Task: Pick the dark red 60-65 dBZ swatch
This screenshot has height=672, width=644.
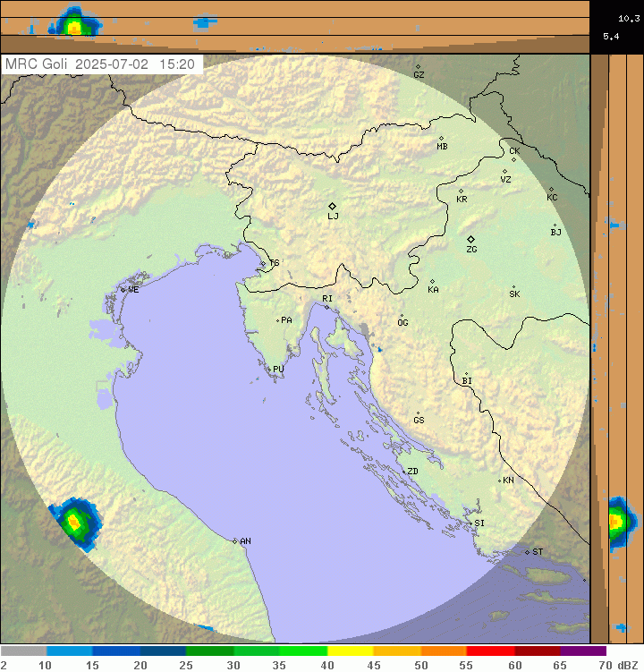Action: pos(538,651)
